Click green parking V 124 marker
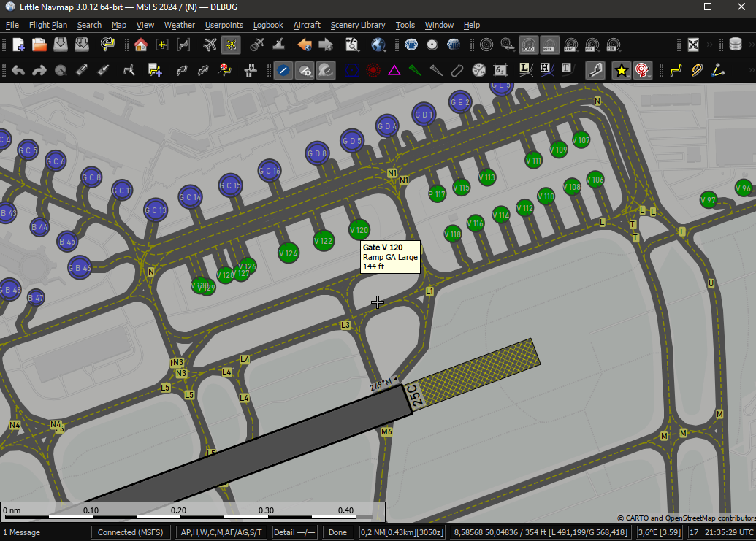756x541 pixels. [289, 253]
